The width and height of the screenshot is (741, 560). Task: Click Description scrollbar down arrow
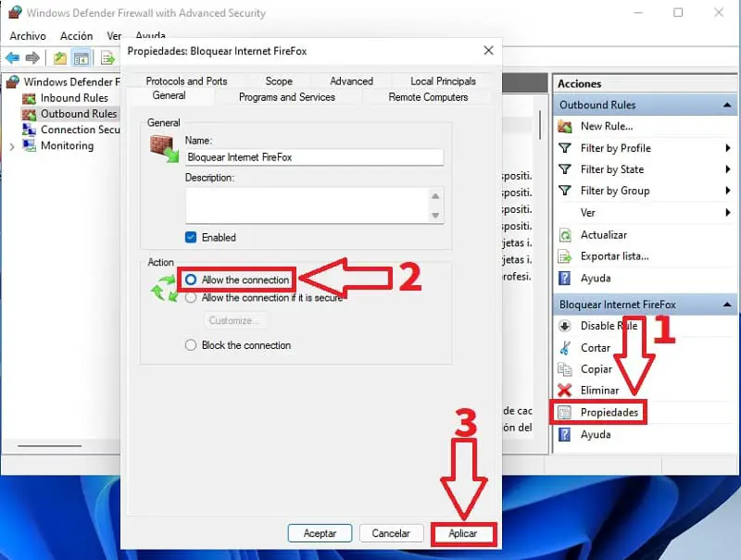(x=435, y=216)
